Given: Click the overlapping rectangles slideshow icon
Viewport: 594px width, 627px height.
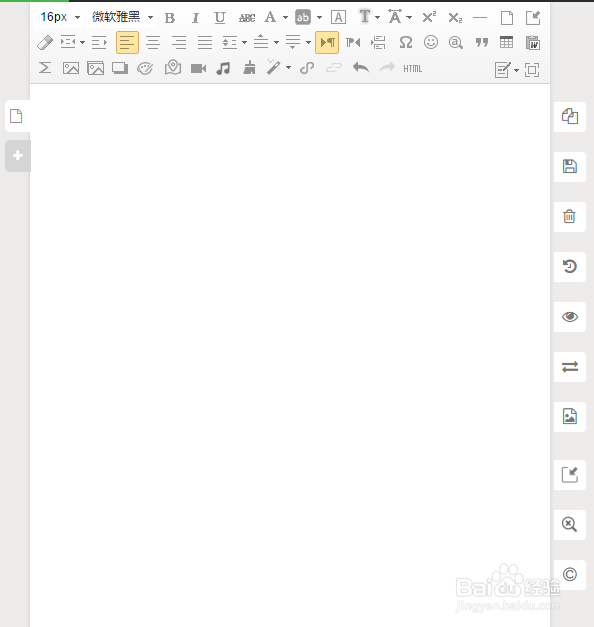Looking at the screenshot, I should (120, 68).
